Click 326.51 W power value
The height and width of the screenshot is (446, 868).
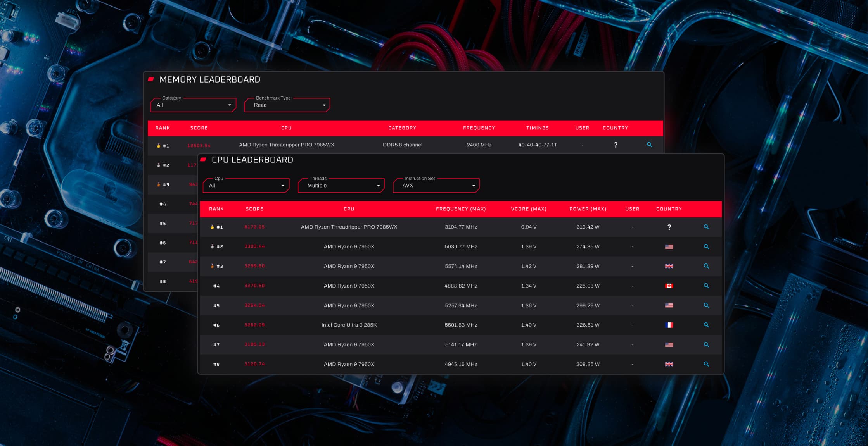[x=588, y=325]
